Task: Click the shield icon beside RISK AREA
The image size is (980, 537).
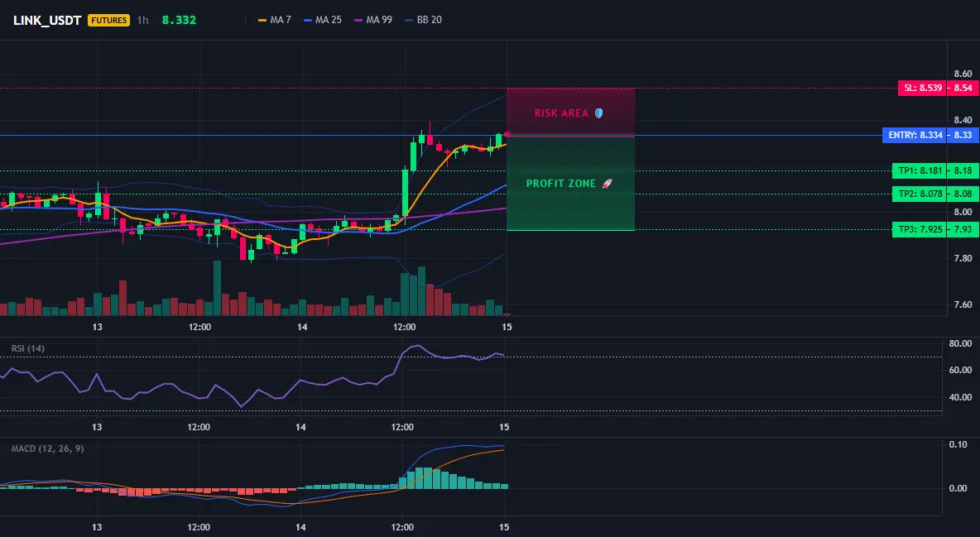Action: click(598, 113)
